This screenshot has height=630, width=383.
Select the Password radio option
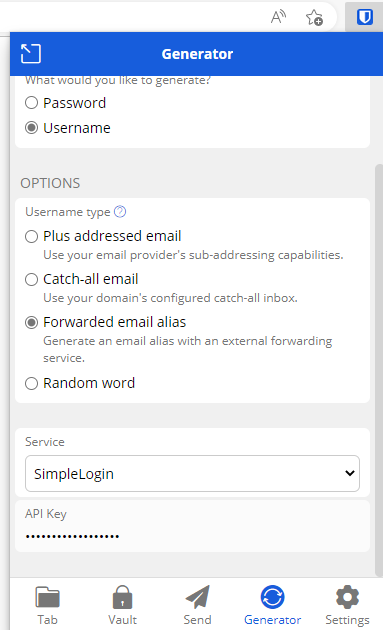[x=31, y=103]
